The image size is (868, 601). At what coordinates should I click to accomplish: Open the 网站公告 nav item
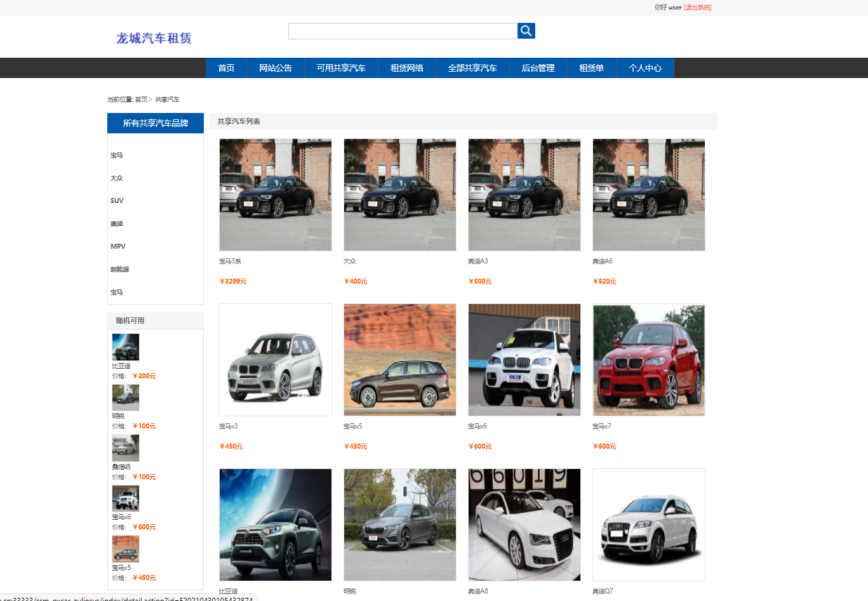pos(276,68)
